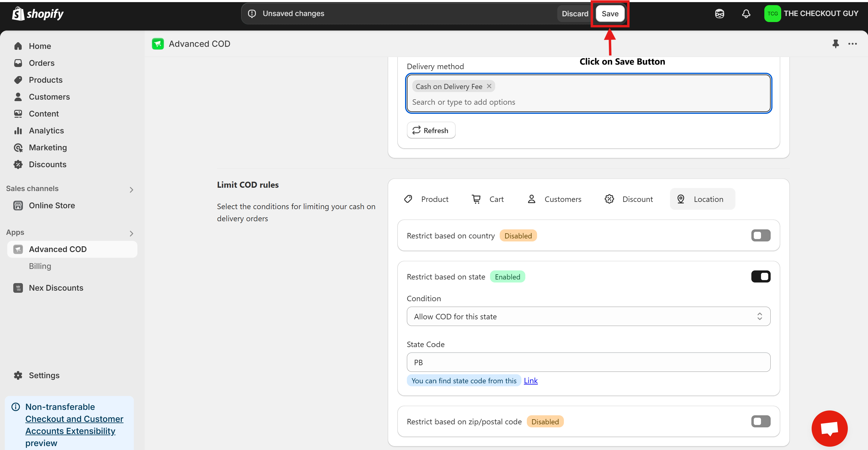Click the State Code input field

click(x=588, y=362)
